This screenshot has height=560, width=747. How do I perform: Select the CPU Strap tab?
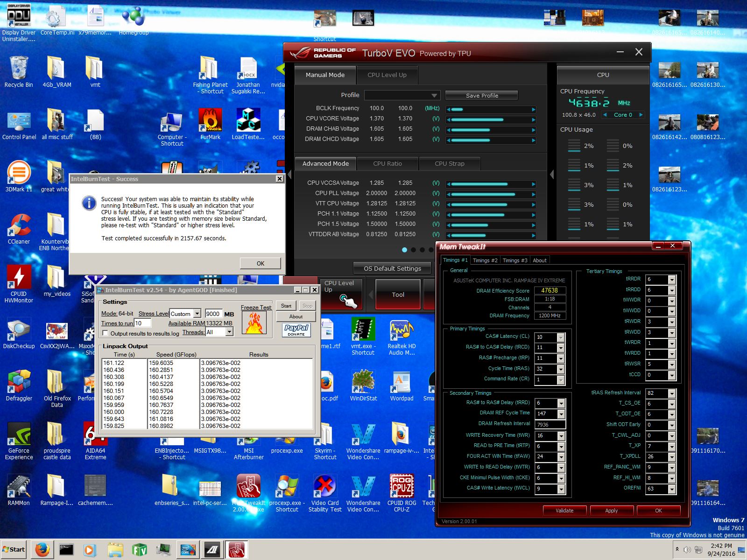(450, 164)
